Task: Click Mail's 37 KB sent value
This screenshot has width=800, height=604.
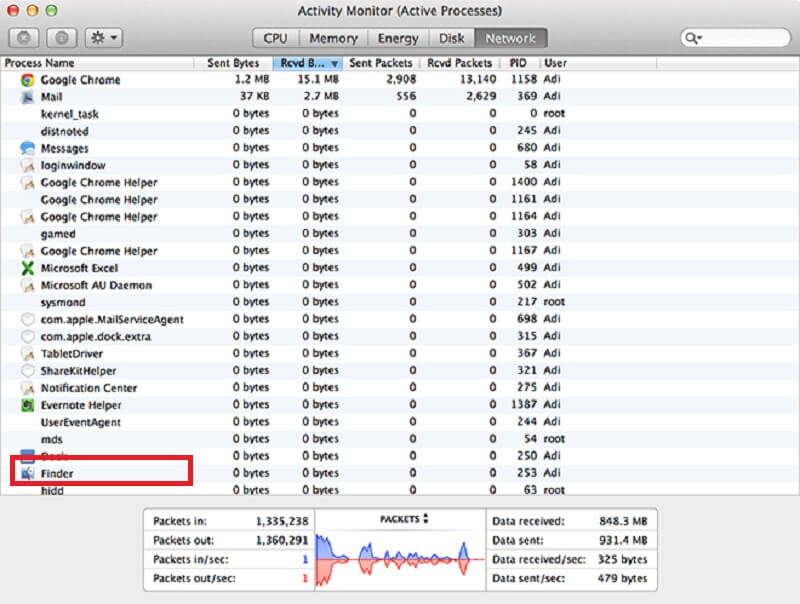Action: pyautogui.click(x=254, y=96)
